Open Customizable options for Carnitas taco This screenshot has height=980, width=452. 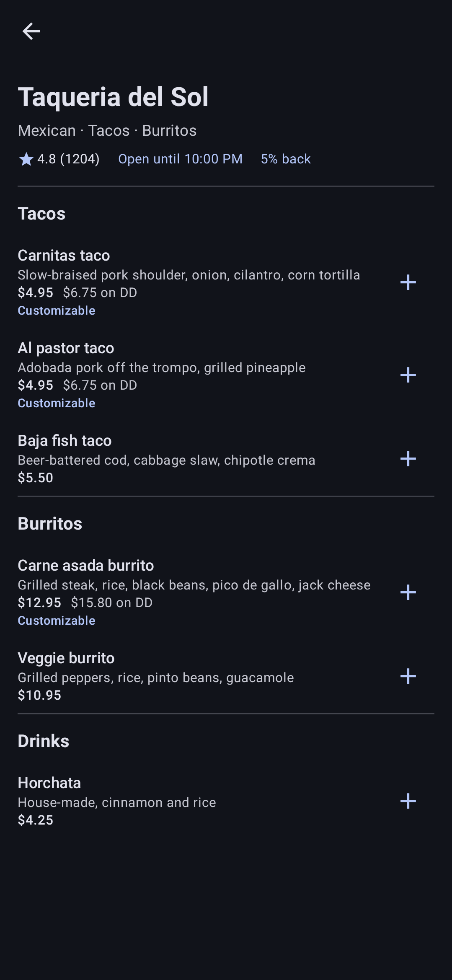57,310
